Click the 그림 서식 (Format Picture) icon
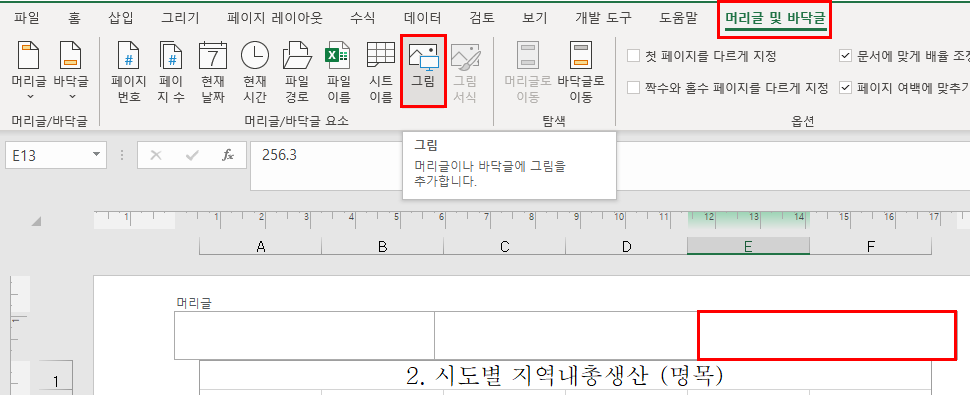 [465, 71]
